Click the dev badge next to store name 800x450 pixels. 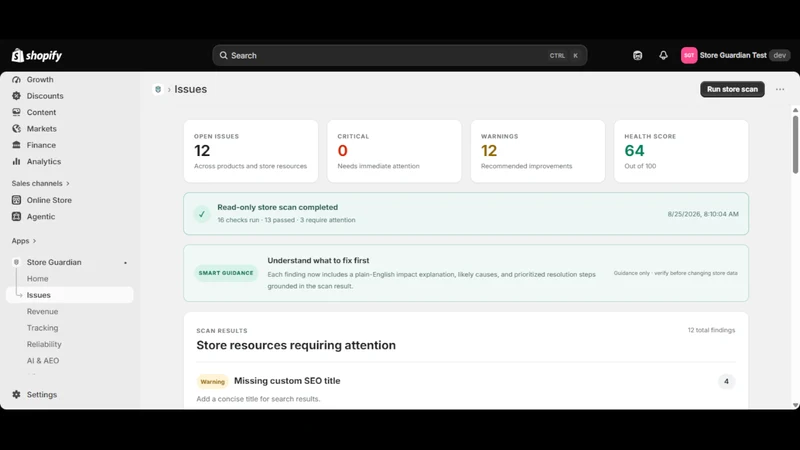coord(780,55)
